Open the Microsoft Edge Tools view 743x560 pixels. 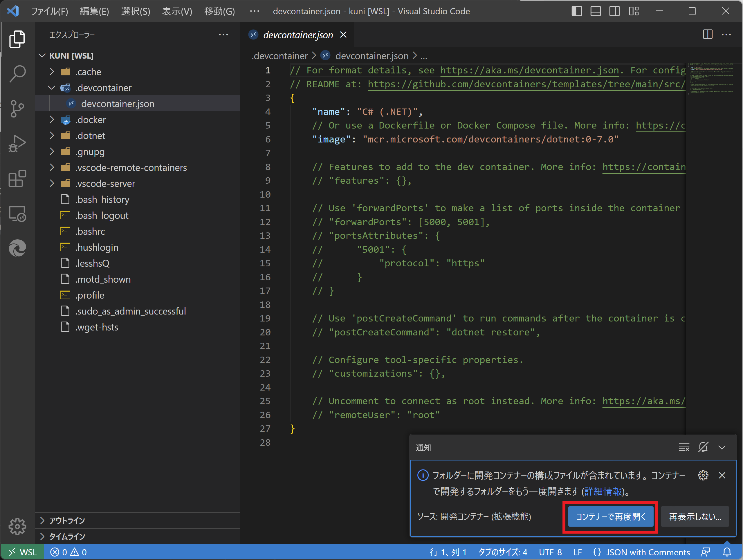(17, 248)
